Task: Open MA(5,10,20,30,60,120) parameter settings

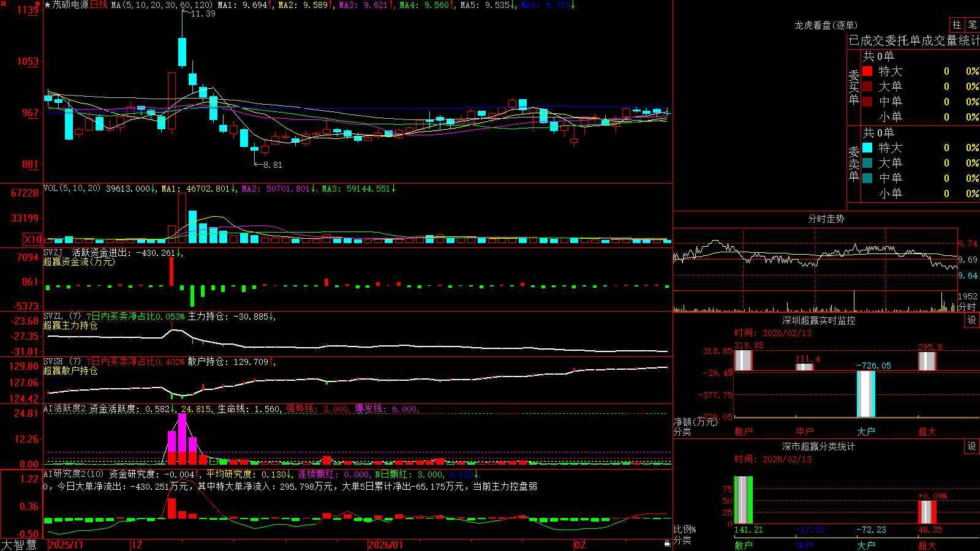Action: tap(162, 5)
